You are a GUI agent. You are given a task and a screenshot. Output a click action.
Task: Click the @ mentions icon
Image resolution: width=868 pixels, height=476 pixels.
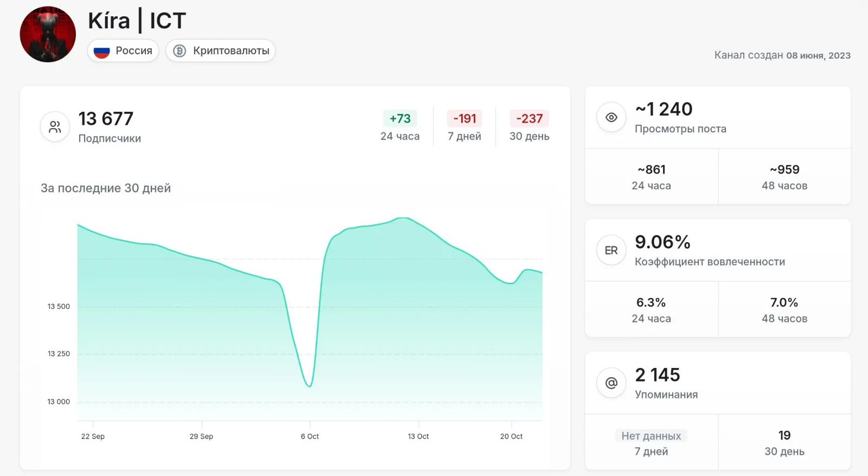(611, 383)
